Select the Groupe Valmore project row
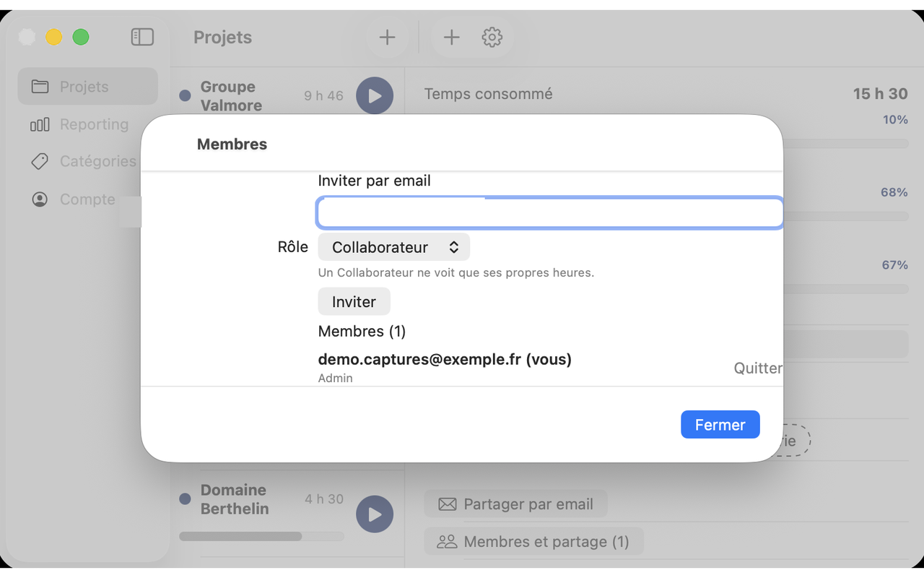Viewport: 924px width, 578px height. click(x=287, y=95)
